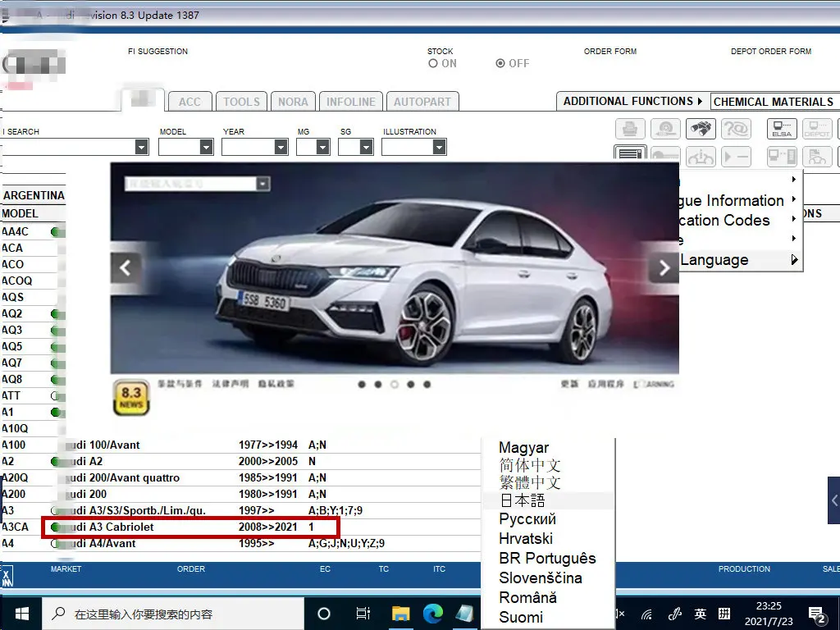840x630 pixels.
Task: Click the 8.3 News badge icon
Action: tap(130, 398)
